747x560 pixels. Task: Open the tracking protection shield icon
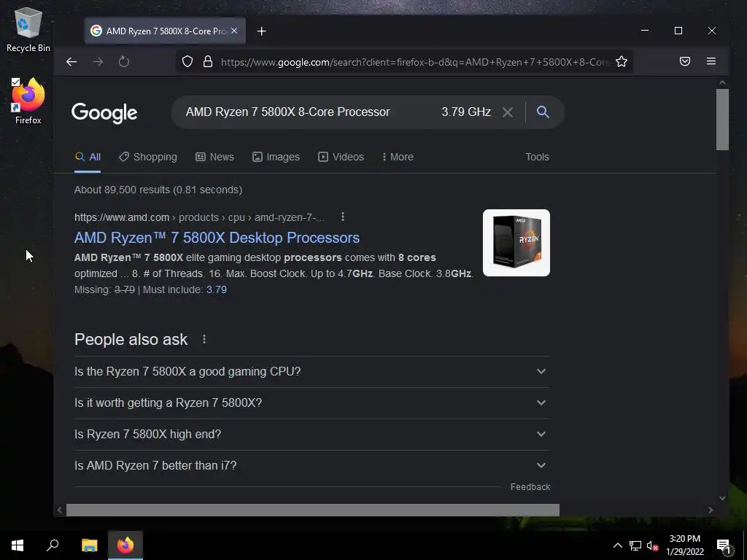pos(187,62)
